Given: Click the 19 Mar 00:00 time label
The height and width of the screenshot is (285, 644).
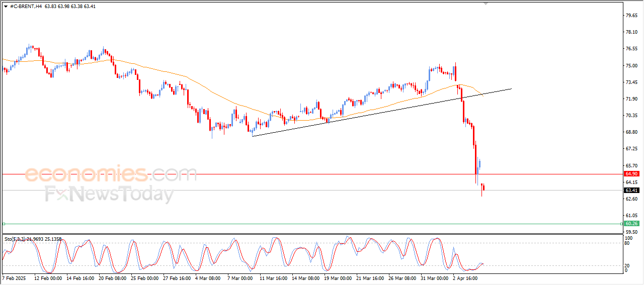Looking at the screenshot, I should (338, 277).
